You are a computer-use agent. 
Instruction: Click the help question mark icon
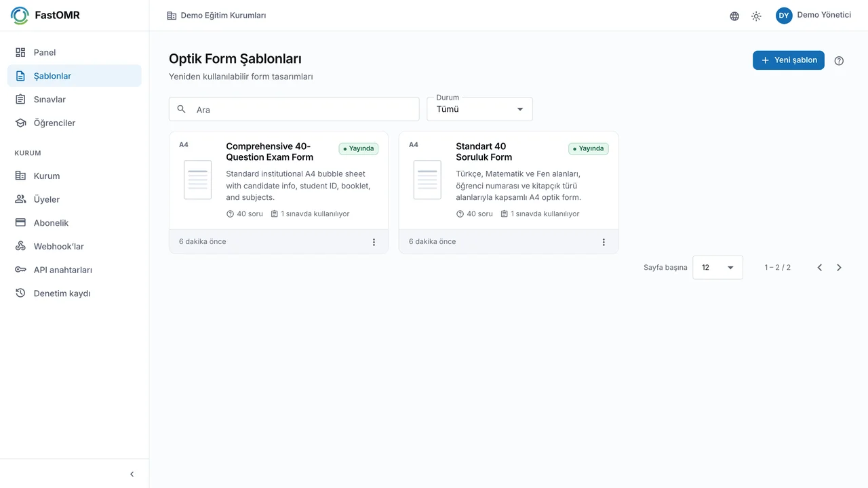tap(839, 60)
